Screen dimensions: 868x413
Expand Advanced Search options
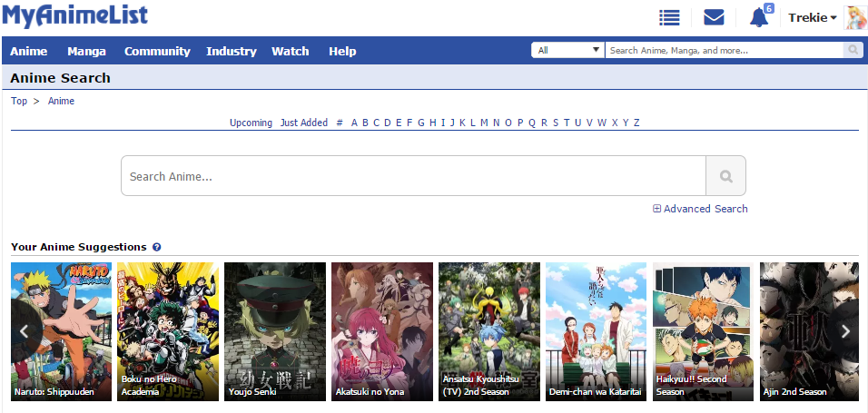pyautogui.click(x=700, y=209)
